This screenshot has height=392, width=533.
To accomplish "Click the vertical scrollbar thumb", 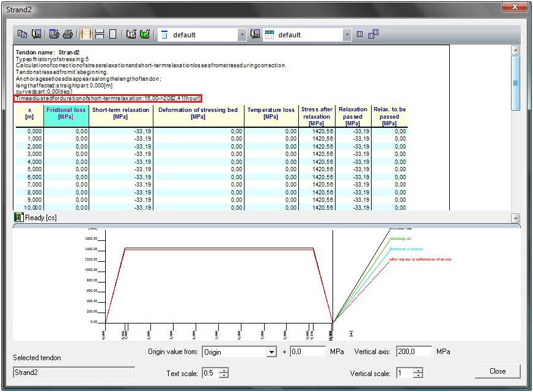I will pyautogui.click(x=516, y=83).
